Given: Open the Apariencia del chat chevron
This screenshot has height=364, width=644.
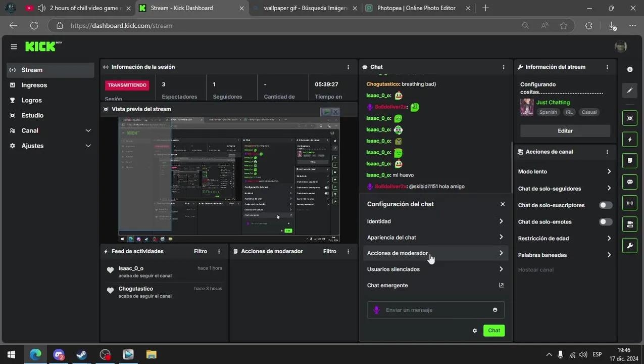Looking at the screenshot, I should pos(501,237).
